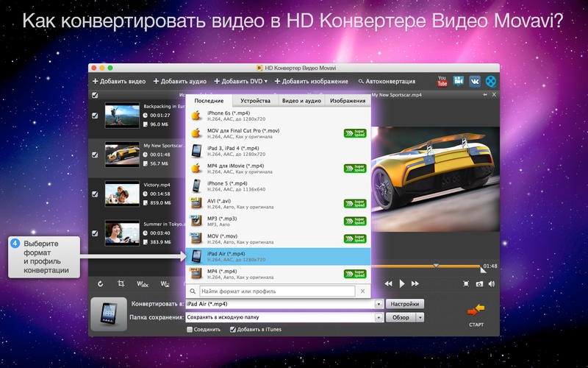588x368 pixels.
Task: Click the preview timeline playhead marker
Action: tap(436, 266)
